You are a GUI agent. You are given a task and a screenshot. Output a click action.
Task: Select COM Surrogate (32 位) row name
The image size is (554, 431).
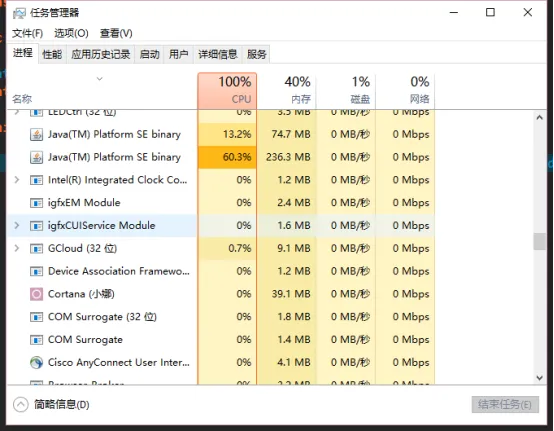tap(102, 317)
